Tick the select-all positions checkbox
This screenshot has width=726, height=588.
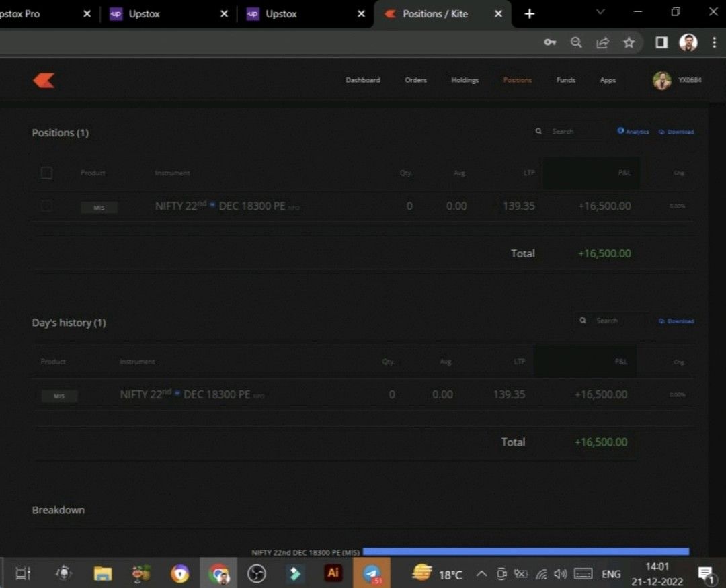(x=46, y=173)
